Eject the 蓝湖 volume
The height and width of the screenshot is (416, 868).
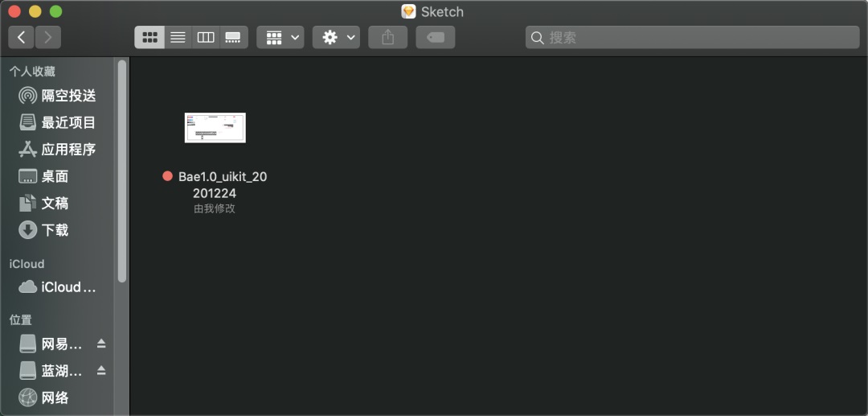coord(101,371)
